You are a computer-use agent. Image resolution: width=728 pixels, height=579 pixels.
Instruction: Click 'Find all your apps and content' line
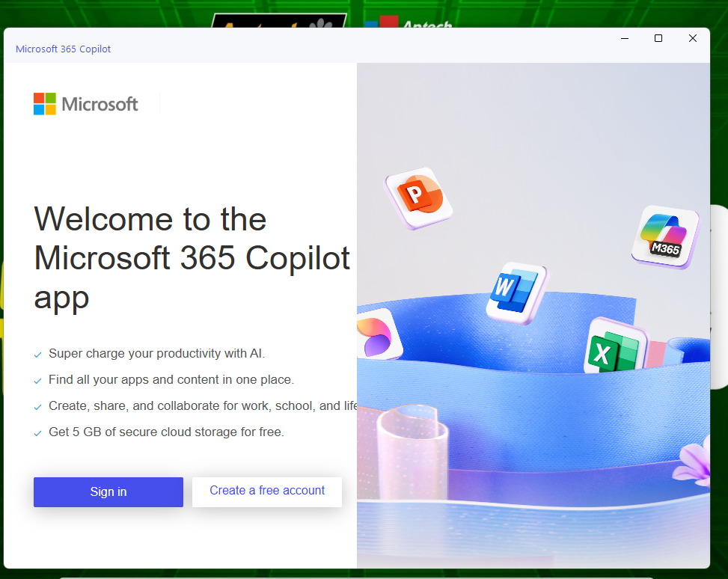point(171,380)
